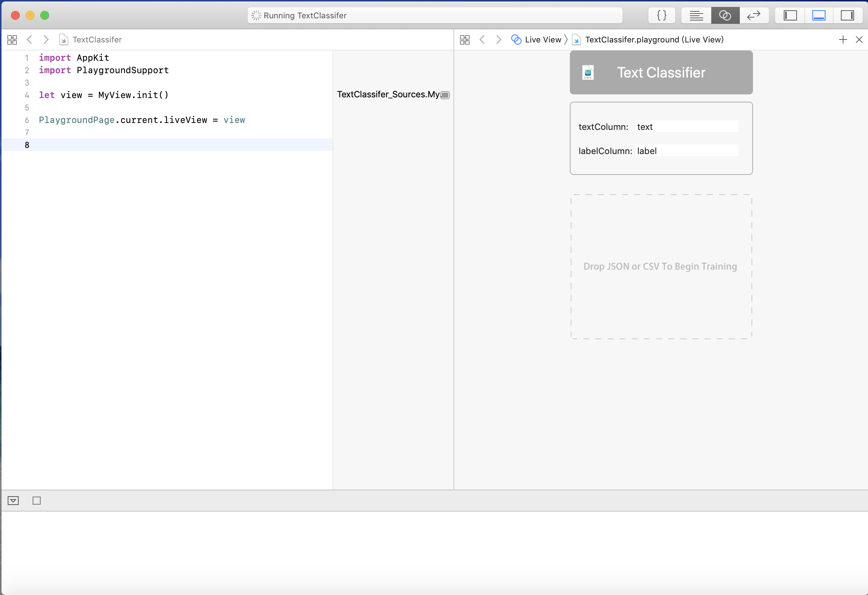
Task: Go forward in assistant editor history
Action: coord(498,40)
